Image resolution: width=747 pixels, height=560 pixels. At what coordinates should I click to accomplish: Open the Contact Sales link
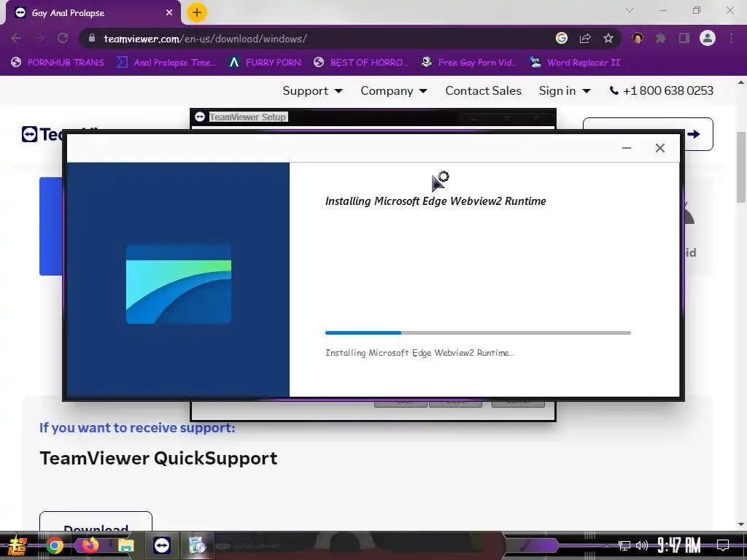point(483,90)
